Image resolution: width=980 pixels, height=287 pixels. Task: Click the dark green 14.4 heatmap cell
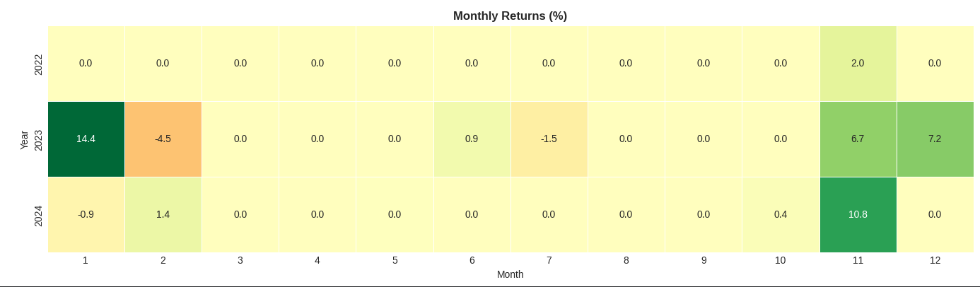(x=86, y=139)
